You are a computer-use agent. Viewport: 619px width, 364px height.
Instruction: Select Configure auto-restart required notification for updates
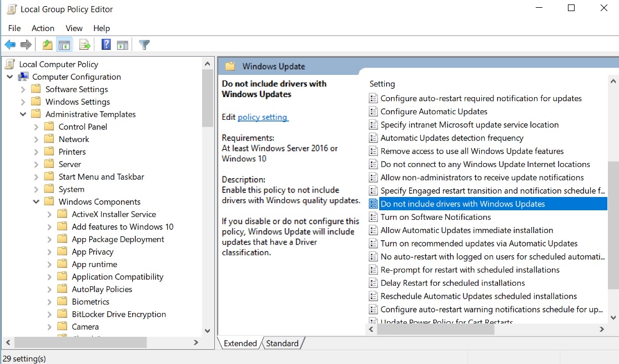click(x=481, y=98)
